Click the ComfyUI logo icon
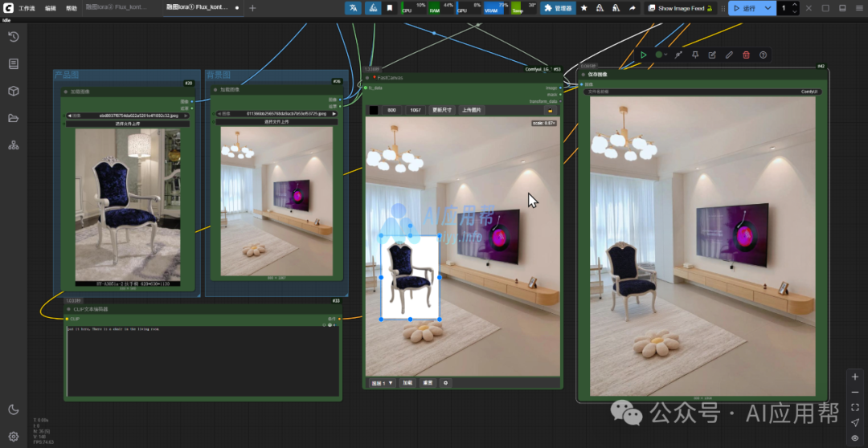 [8, 8]
